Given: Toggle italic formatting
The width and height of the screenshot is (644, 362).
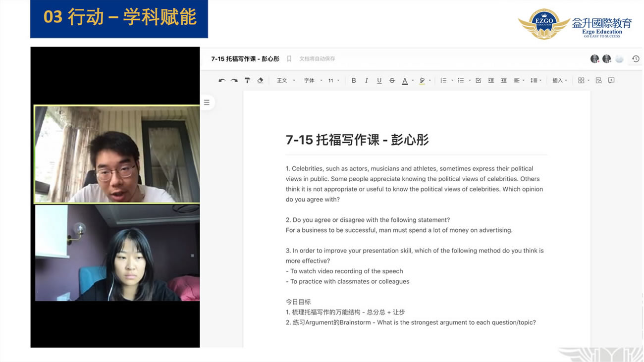Looking at the screenshot, I should 367,80.
